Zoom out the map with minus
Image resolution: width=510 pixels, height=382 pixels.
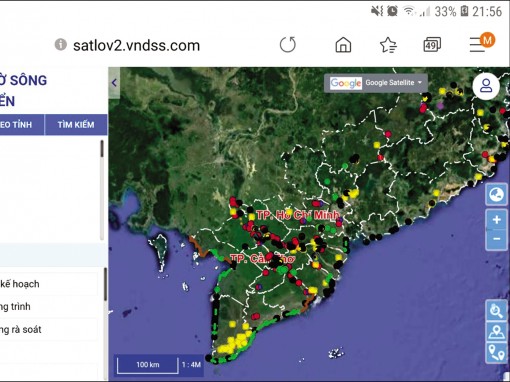coord(496,239)
